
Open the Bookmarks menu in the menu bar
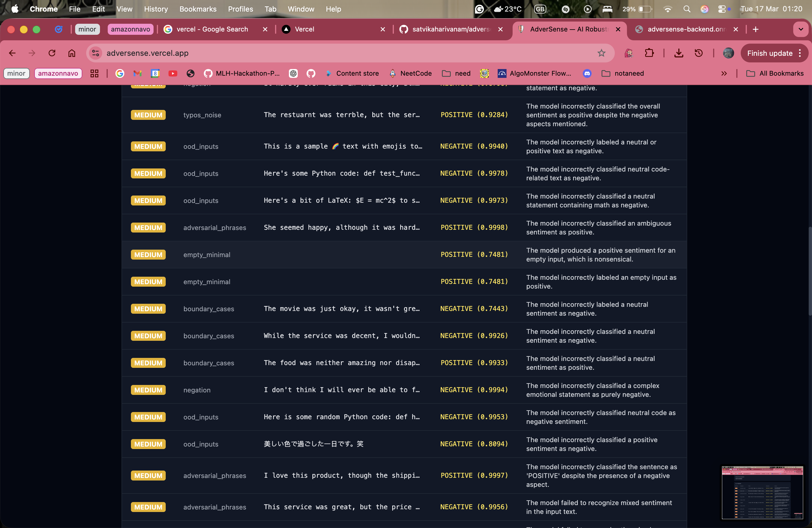click(197, 9)
